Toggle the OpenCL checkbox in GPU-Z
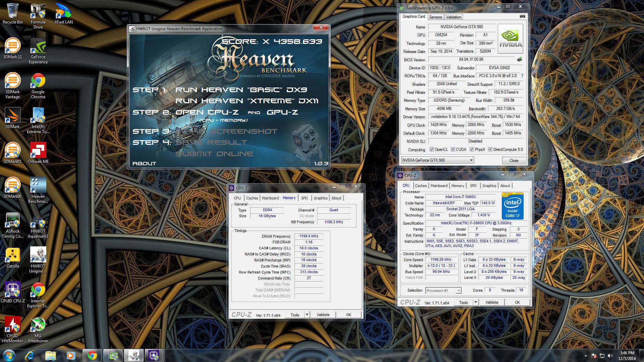 [x=432, y=149]
